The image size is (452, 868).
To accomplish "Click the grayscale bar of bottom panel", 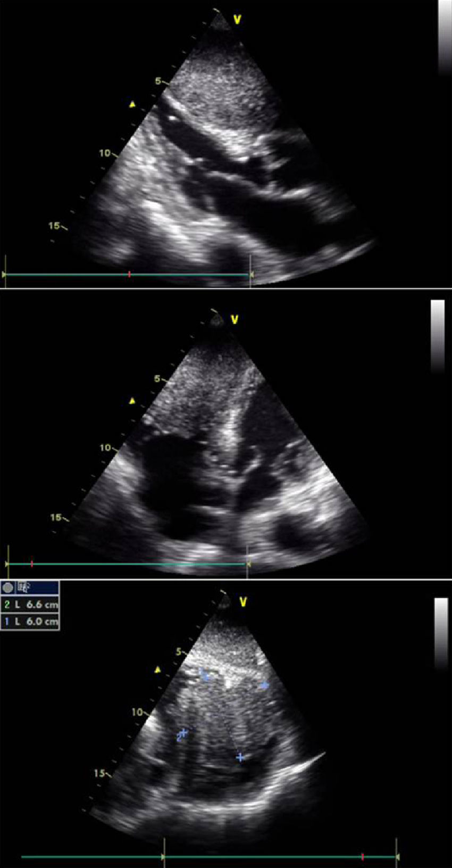I will click(x=441, y=632).
